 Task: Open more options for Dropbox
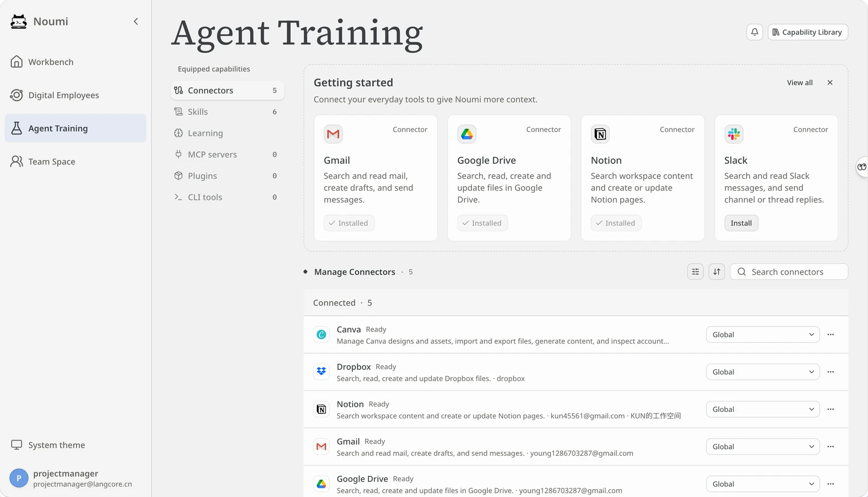(x=831, y=372)
